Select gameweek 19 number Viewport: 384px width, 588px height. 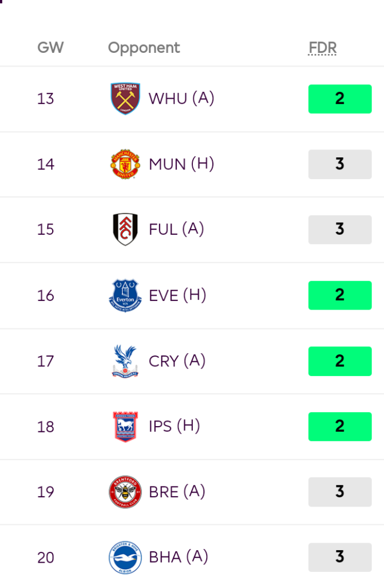[45, 492]
